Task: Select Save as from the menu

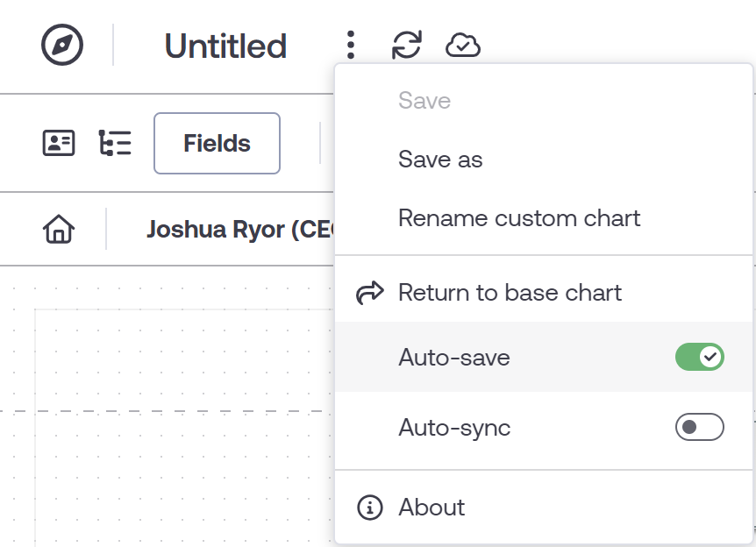Action: click(441, 160)
